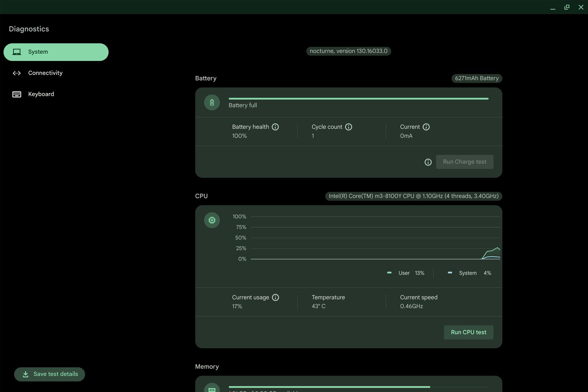Click the Intel Core m3-8100Y CPU chip
This screenshot has height=392, width=588.
(413, 196)
